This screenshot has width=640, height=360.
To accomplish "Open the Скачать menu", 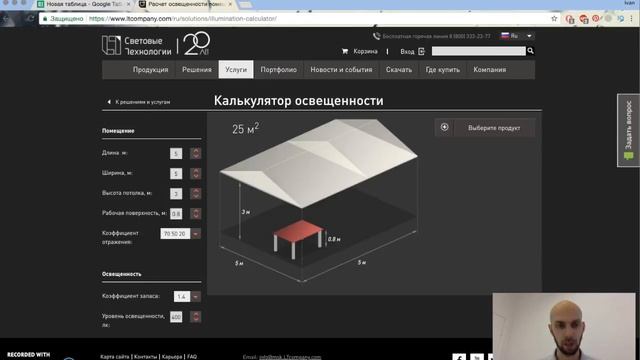I will 399,70.
